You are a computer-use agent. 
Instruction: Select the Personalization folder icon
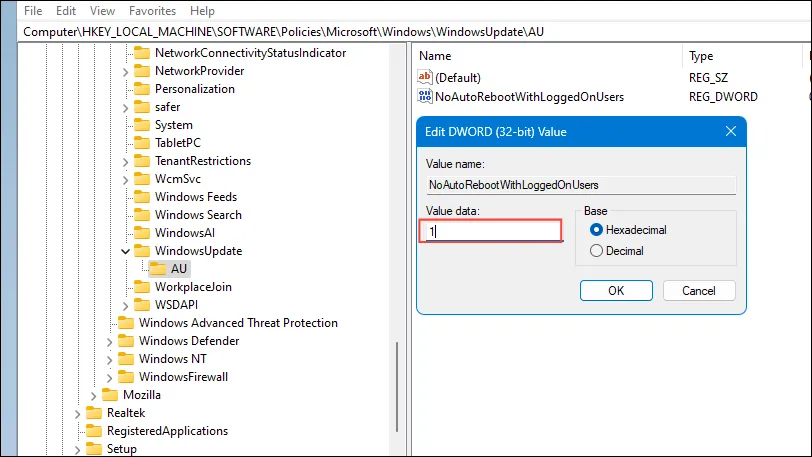click(142, 89)
